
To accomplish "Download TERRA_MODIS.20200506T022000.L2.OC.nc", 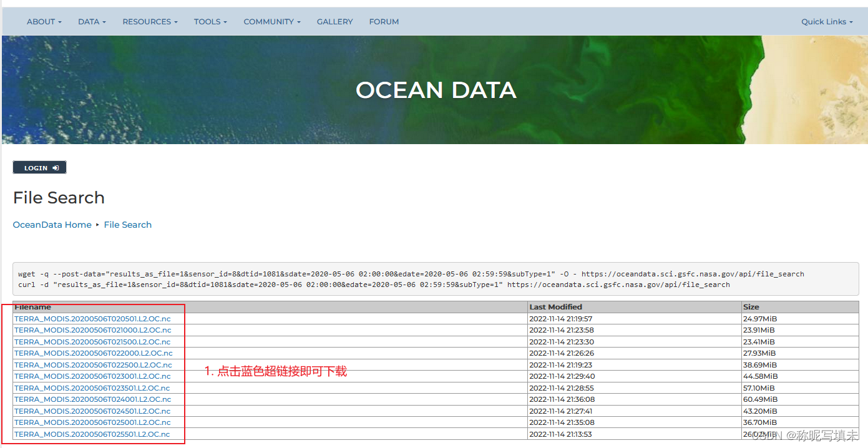I will coord(94,353).
